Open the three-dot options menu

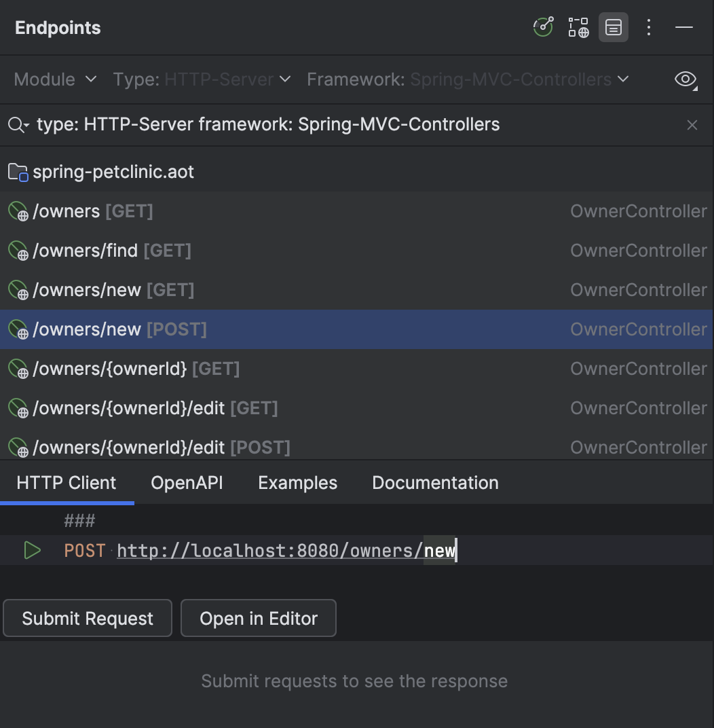(x=649, y=27)
